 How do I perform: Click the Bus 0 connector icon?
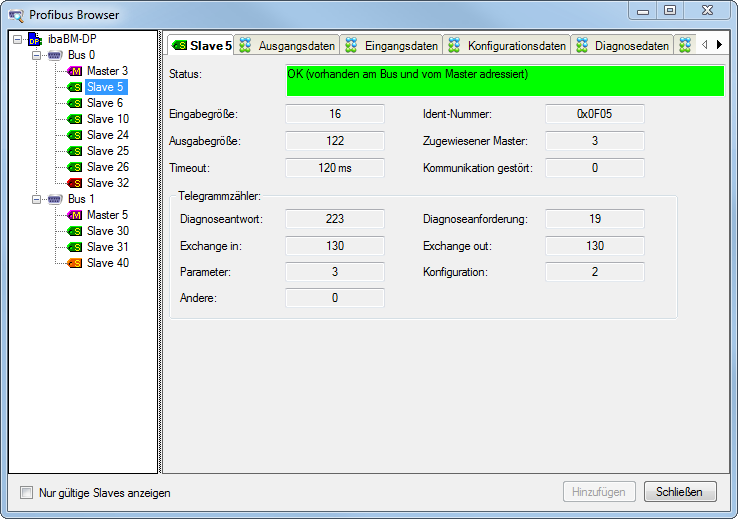pyautogui.click(x=55, y=55)
